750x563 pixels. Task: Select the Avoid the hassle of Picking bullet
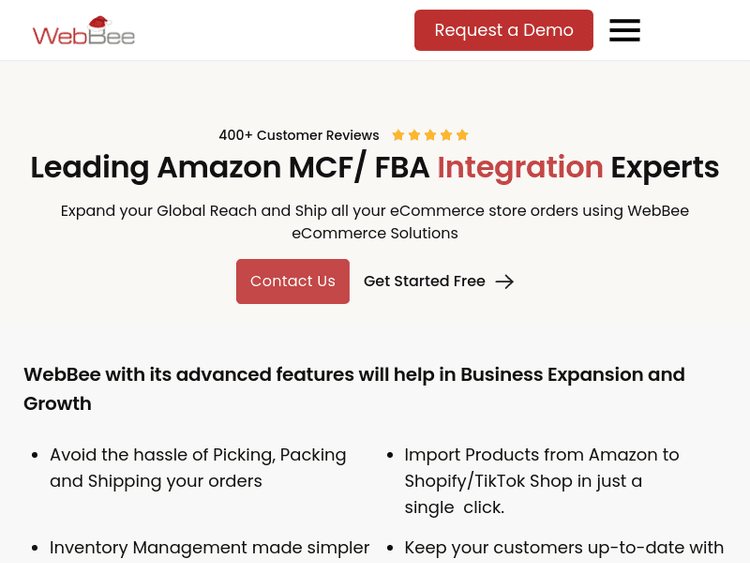click(198, 467)
